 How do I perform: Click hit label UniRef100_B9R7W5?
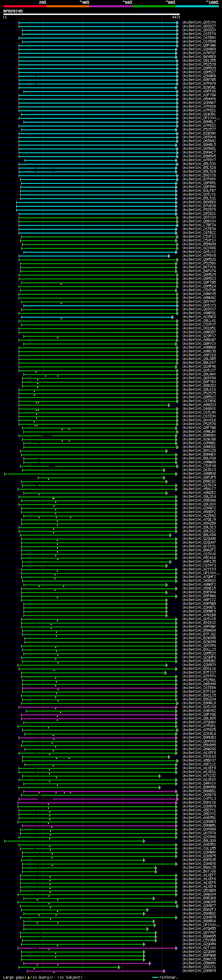199,80
